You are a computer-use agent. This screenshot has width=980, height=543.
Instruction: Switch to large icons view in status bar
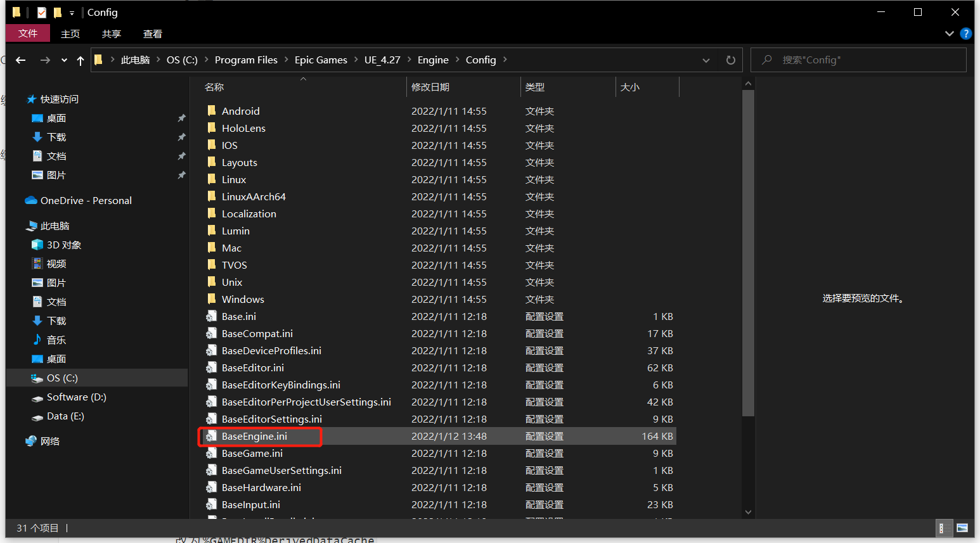[962, 528]
